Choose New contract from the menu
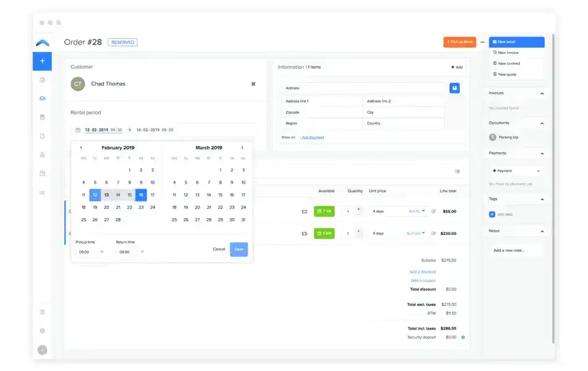Image resolution: width=588 pixels, height=371 pixels. click(508, 63)
